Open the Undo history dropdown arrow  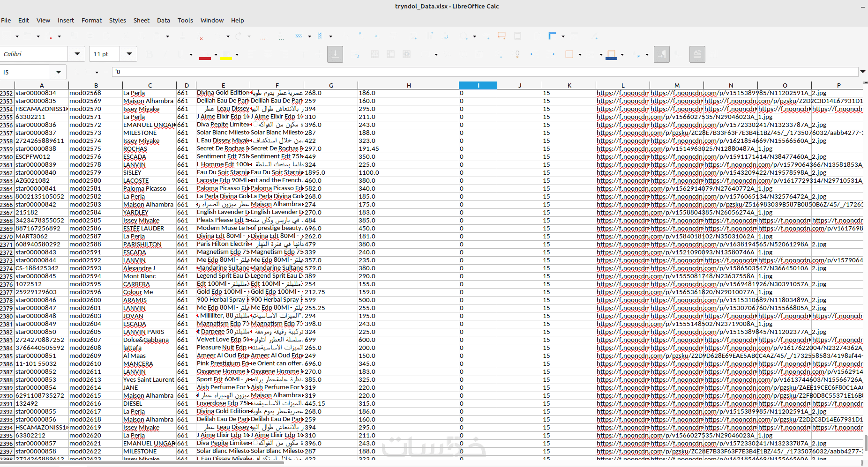(x=228, y=36)
